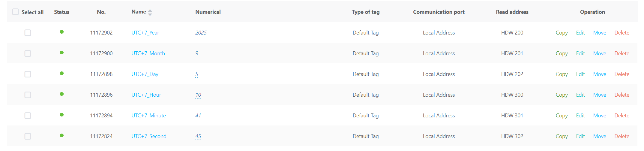This screenshot has height=151, width=644.
Task: Click the green status dot for UTC+7_Year
Action: tap(61, 32)
